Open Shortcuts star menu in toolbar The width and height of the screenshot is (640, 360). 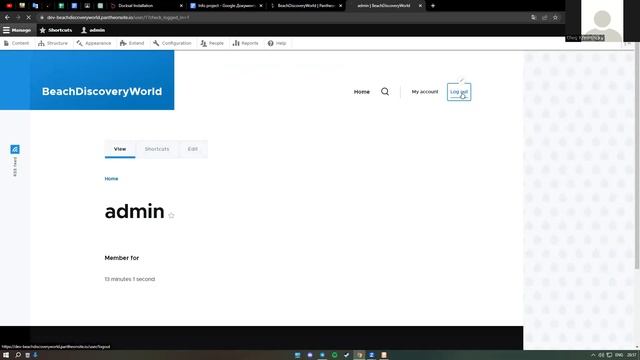coord(56,30)
